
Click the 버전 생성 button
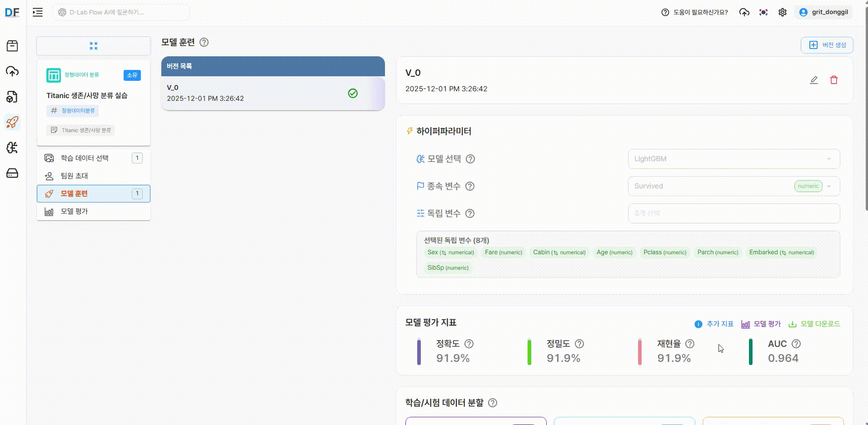click(827, 45)
